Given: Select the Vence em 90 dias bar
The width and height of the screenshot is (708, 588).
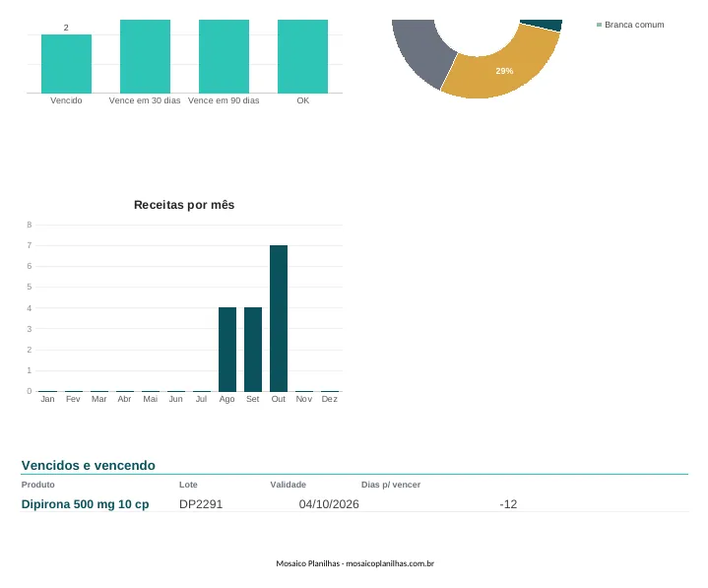Looking at the screenshot, I should coord(224,56).
